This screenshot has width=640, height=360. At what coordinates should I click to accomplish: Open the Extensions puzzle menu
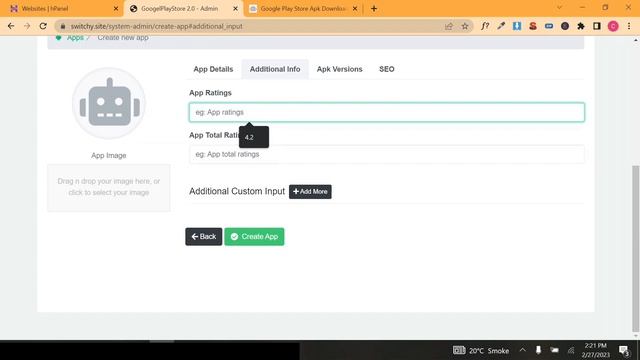tap(581, 26)
